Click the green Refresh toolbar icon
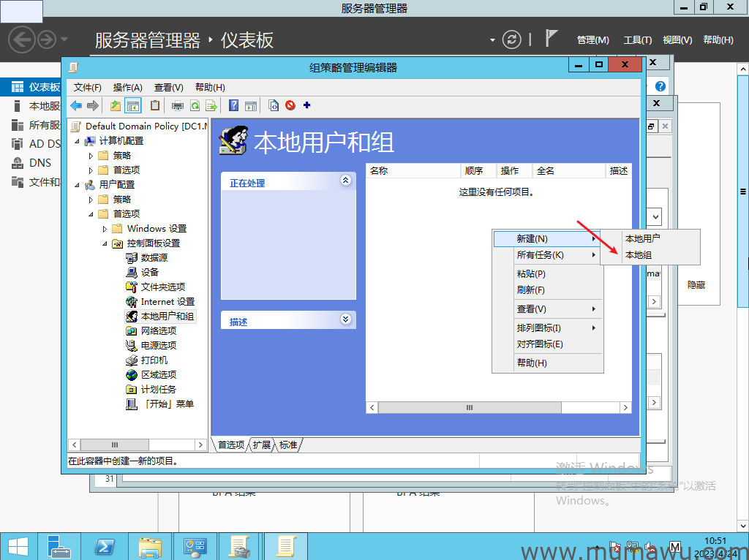 [x=195, y=105]
